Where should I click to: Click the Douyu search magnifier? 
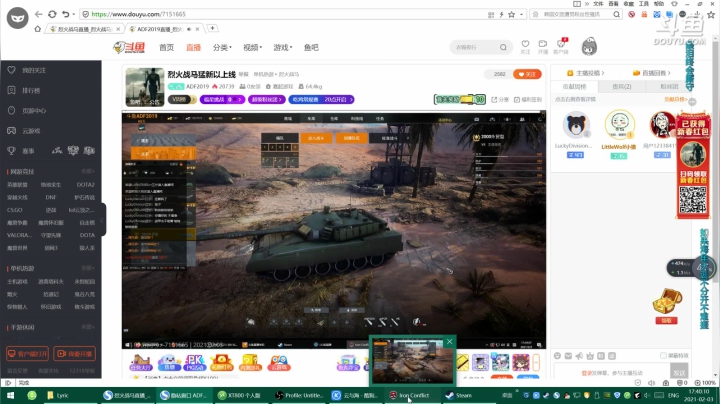click(503, 47)
